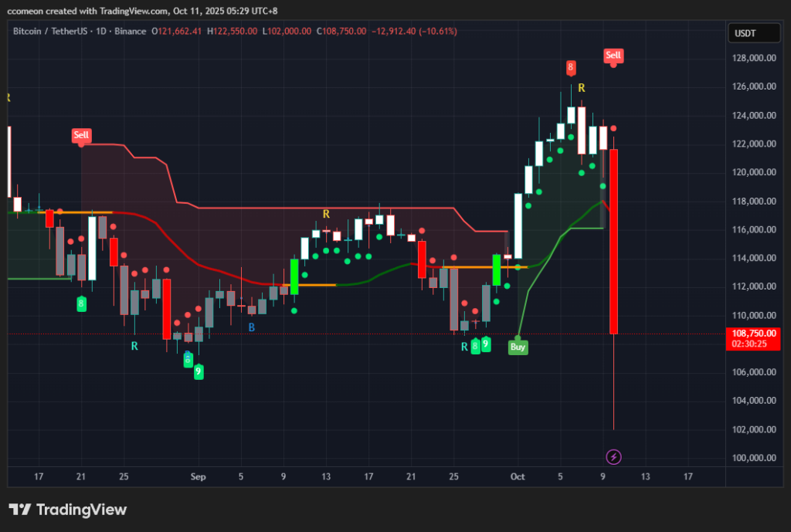
Task: Click the red 8 marker above October candles
Action: 571,67
